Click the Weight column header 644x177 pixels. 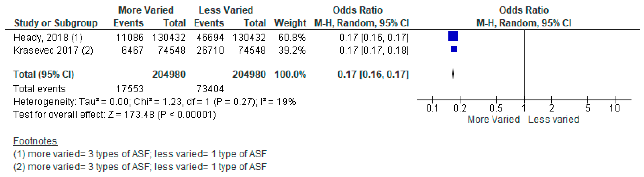pyautogui.click(x=290, y=23)
